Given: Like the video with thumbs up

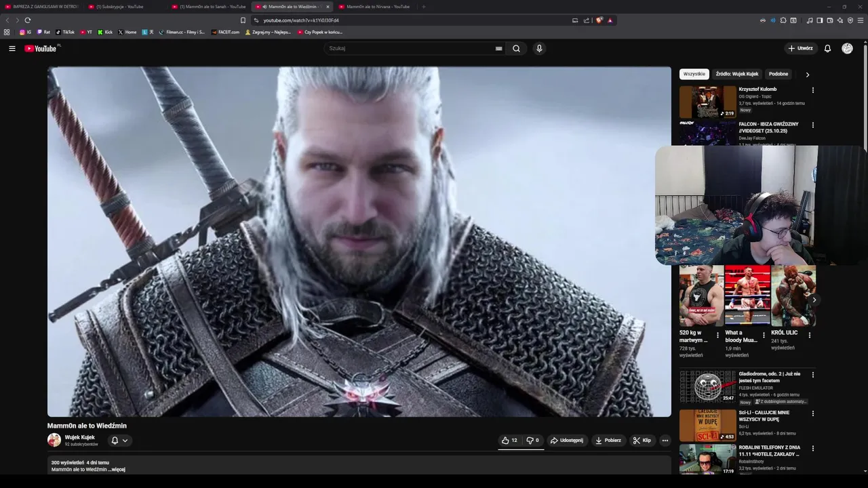Looking at the screenshot, I should [509, 441].
